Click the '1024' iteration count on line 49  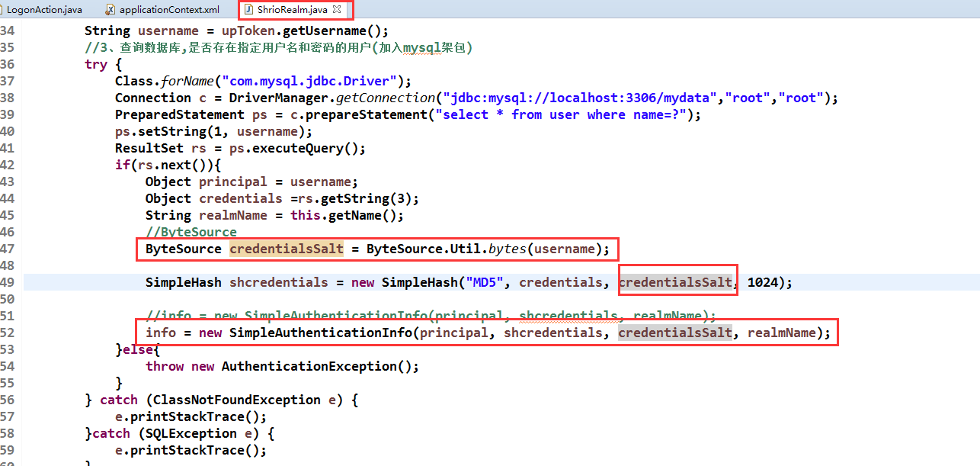763,282
